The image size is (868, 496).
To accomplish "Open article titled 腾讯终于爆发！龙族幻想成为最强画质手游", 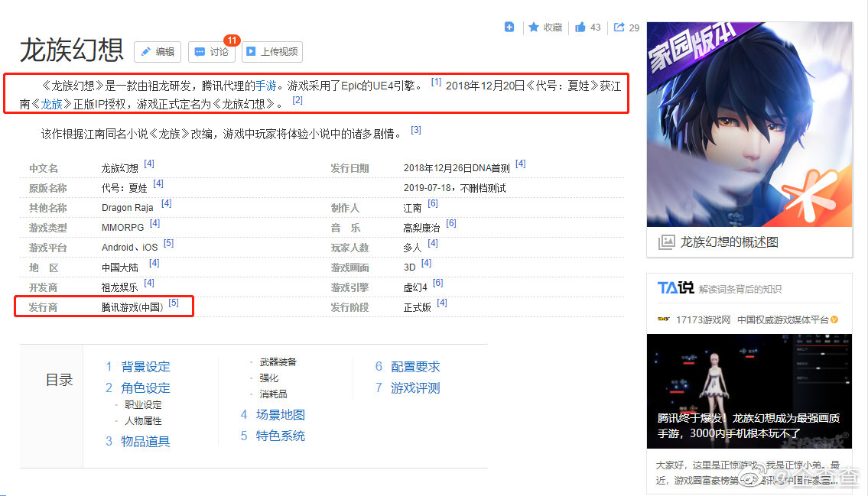I will pos(749,425).
